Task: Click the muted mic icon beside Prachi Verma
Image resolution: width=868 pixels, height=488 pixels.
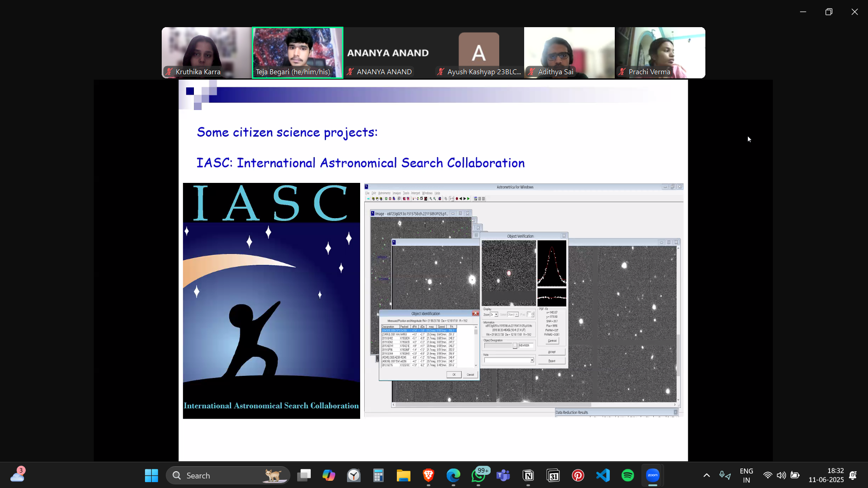Action: (622, 72)
